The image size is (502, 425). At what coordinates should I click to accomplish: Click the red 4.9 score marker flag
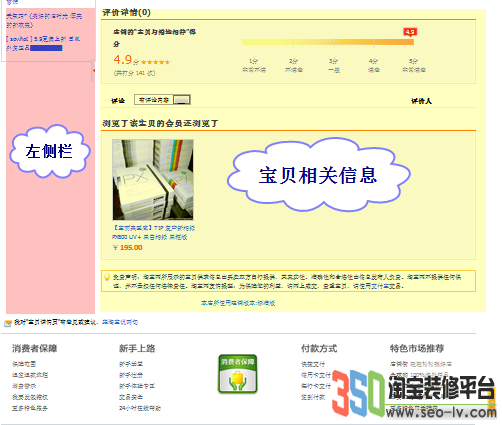coord(410,32)
